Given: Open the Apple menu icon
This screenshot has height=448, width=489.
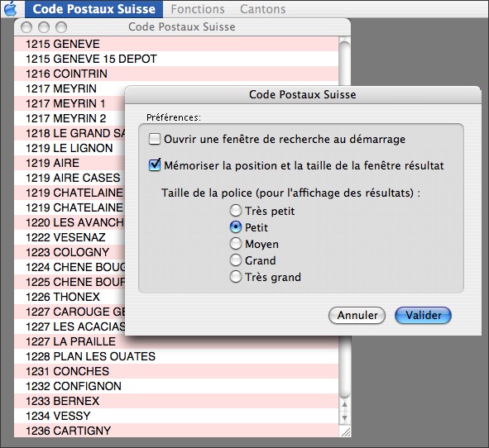Looking at the screenshot, I should [x=11, y=9].
